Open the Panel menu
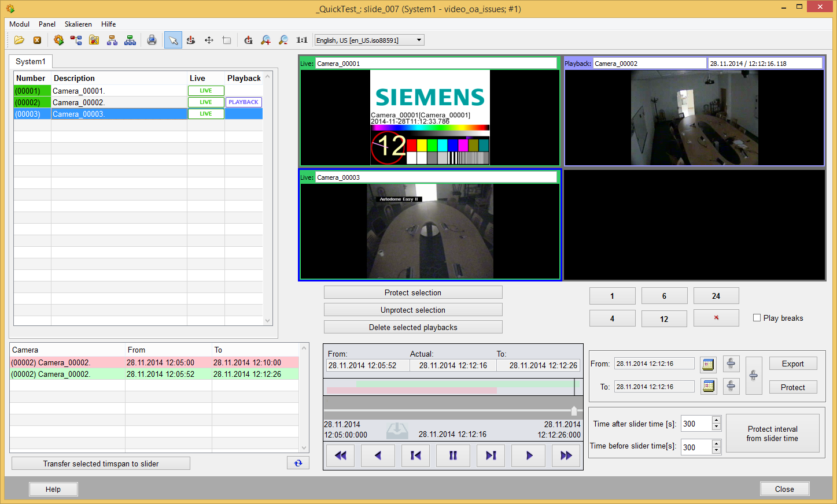The height and width of the screenshot is (504, 837). [x=47, y=24]
